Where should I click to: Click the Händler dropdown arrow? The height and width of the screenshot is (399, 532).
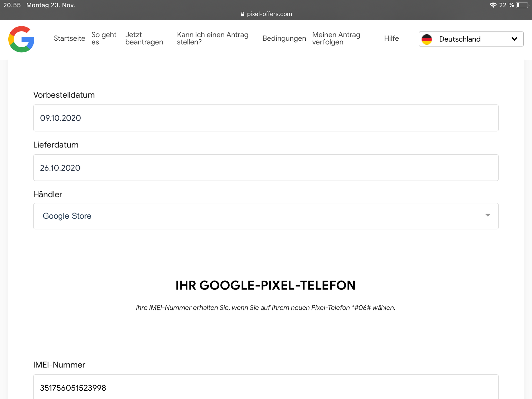click(488, 215)
